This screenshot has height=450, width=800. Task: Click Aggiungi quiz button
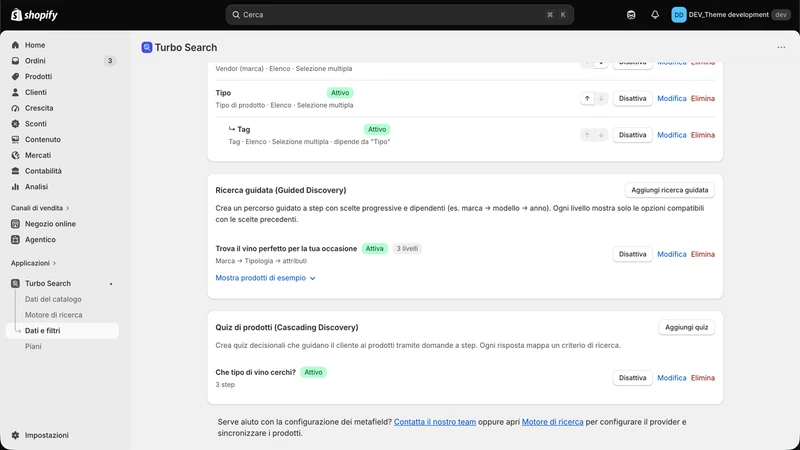[x=686, y=328]
